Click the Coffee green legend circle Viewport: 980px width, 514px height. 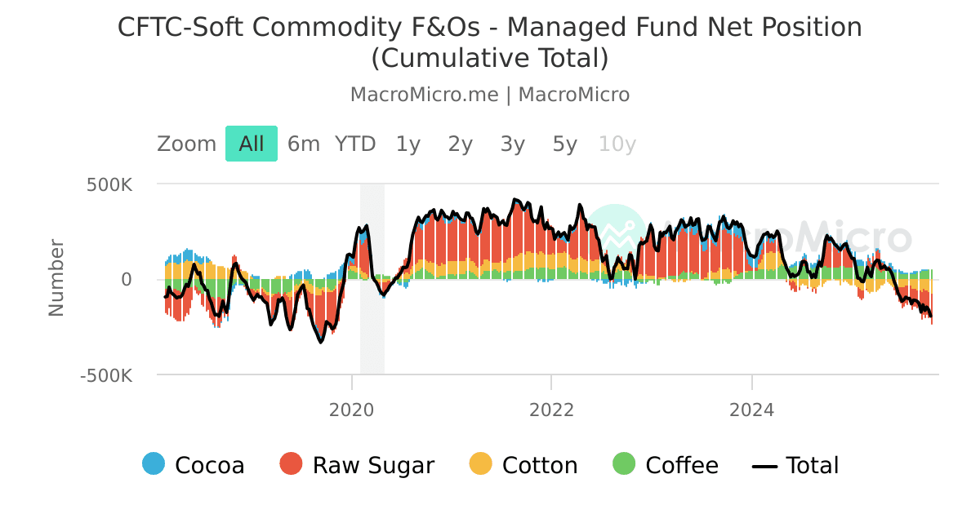point(624,464)
